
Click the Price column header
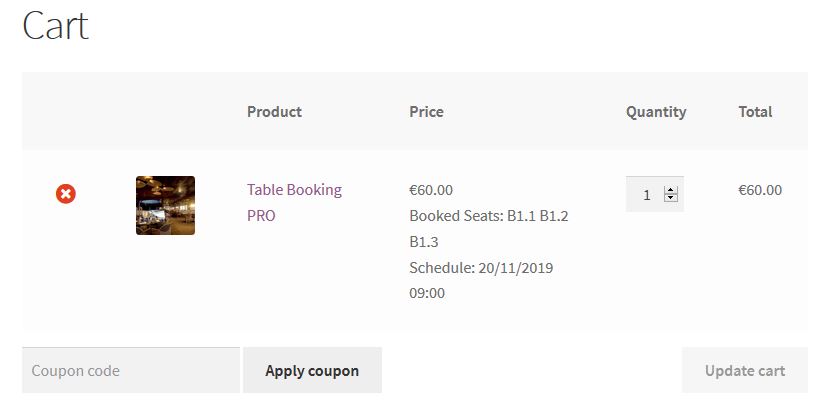click(x=426, y=112)
